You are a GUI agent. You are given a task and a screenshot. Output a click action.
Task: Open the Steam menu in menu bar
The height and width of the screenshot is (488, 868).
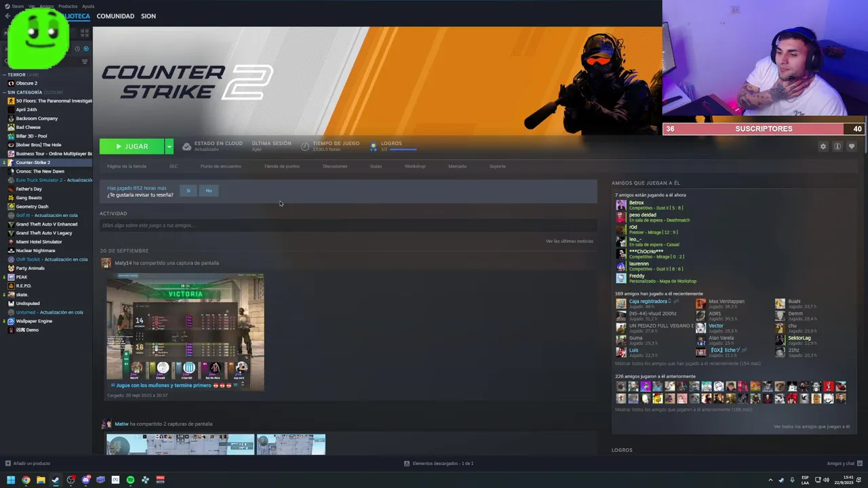(x=18, y=6)
